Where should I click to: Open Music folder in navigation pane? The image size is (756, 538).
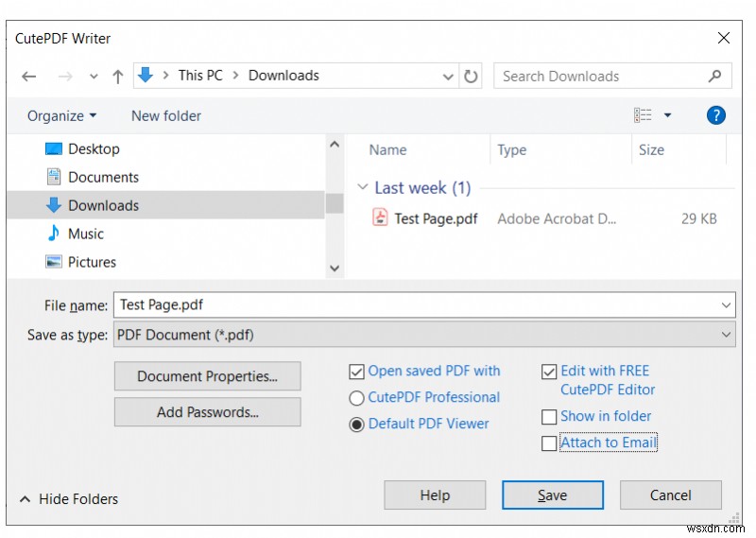[x=86, y=234]
